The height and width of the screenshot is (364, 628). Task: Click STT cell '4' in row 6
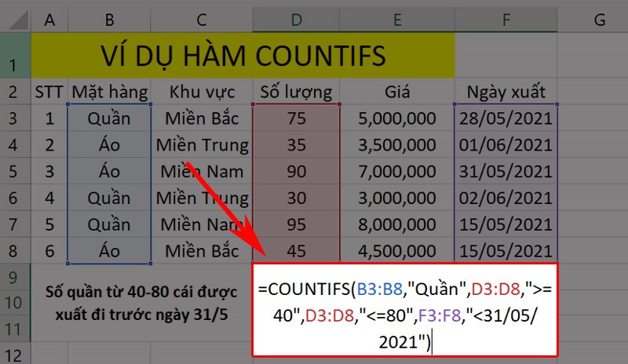49,198
